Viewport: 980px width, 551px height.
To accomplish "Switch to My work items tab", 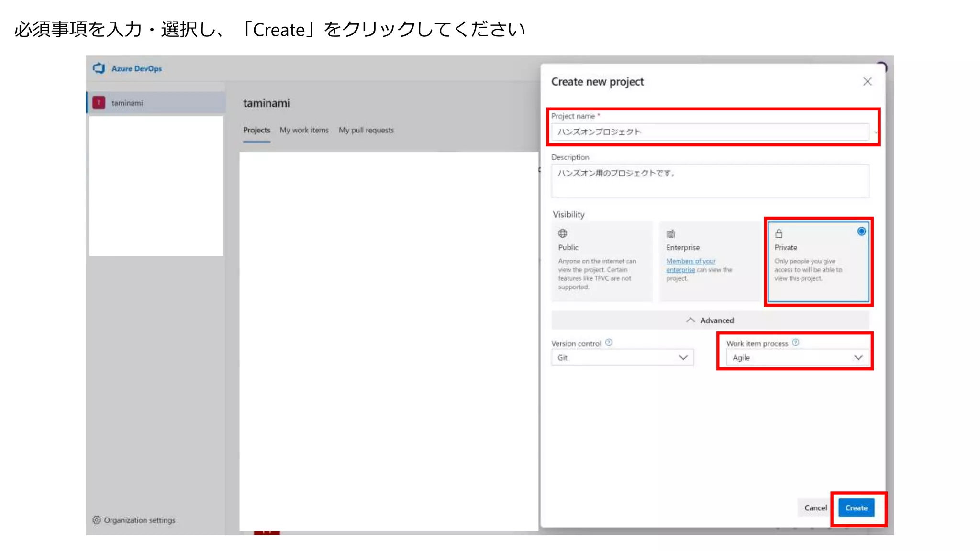I will [x=304, y=130].
